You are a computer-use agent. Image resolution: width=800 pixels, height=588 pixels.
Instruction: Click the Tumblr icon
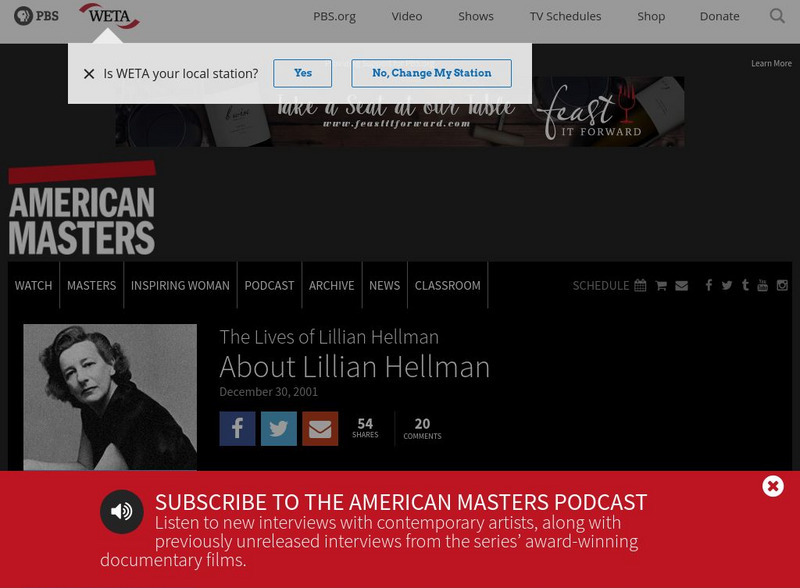[x=744, y=285]
